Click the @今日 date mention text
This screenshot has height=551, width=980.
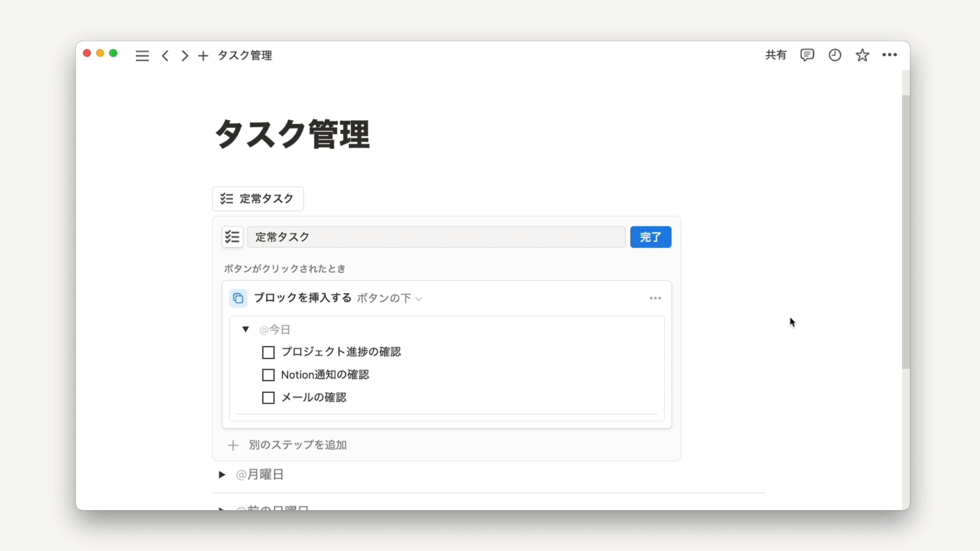click(x=275, y=330)
